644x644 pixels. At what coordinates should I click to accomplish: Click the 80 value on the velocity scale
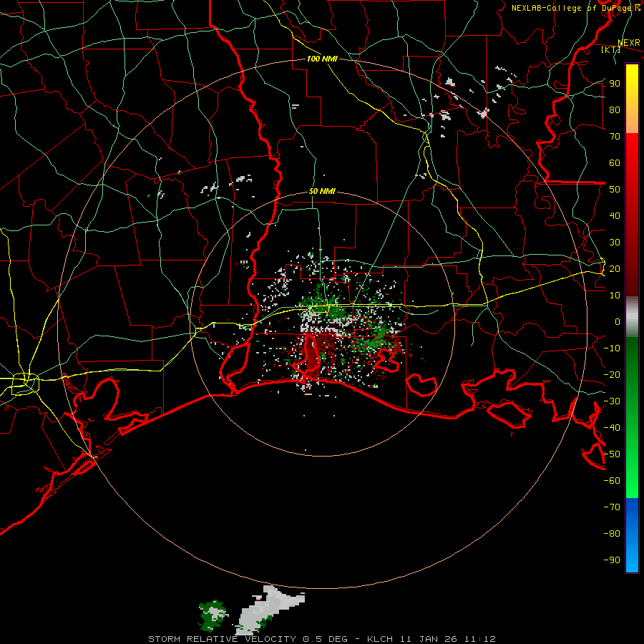pos(615,109)
